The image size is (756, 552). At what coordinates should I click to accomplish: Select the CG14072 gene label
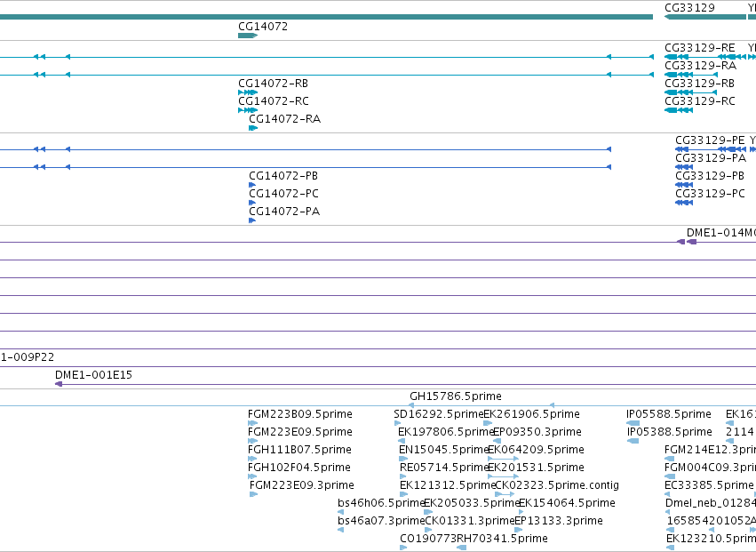pos(263,27)
